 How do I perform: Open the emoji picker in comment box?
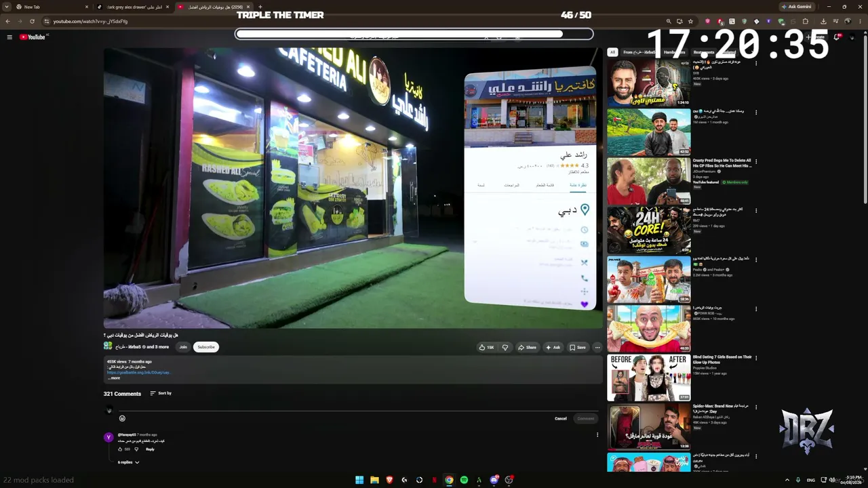coord(122,418)
